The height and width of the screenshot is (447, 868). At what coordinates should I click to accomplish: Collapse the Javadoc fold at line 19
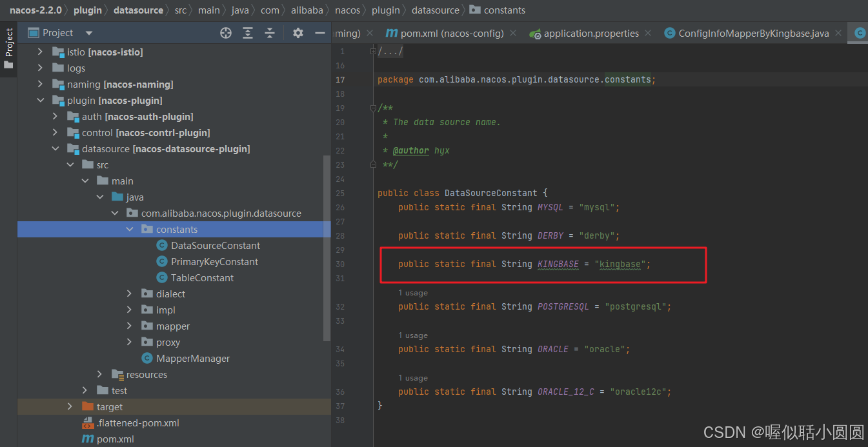tap(373, 108)
